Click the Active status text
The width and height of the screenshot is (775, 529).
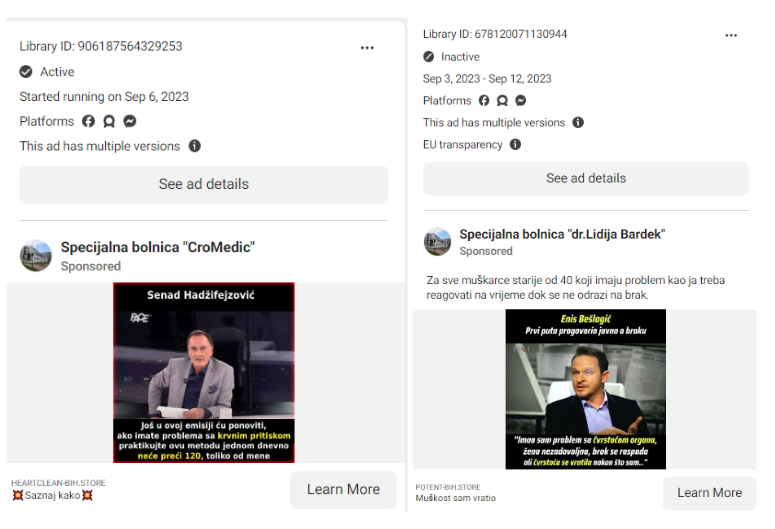coord(57,72)
